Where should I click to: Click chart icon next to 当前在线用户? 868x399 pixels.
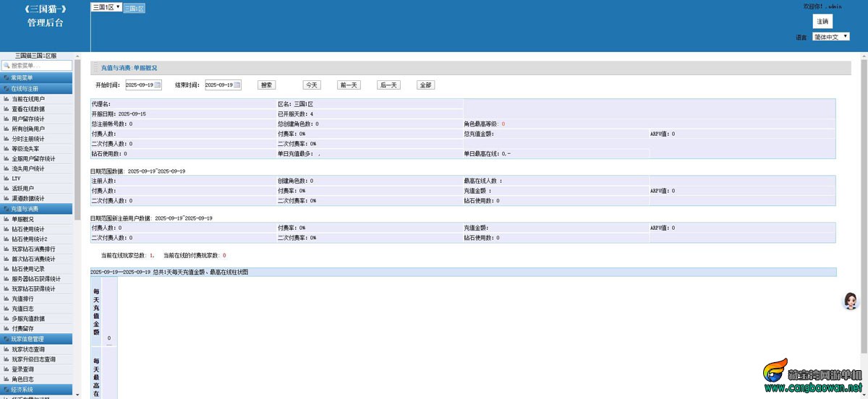(x=7, y=99)
